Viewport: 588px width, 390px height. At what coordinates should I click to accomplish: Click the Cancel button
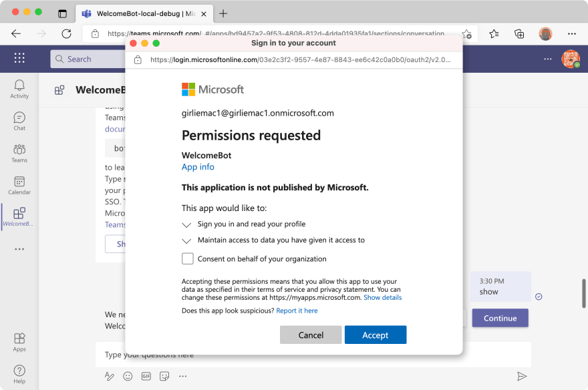pyautogui.click(x=311, y=335)
